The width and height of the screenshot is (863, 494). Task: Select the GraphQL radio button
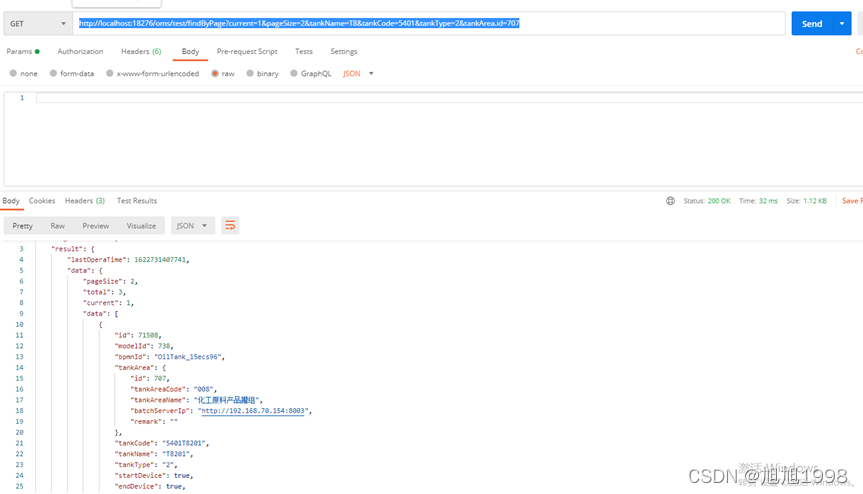click(x=294, y=73)
